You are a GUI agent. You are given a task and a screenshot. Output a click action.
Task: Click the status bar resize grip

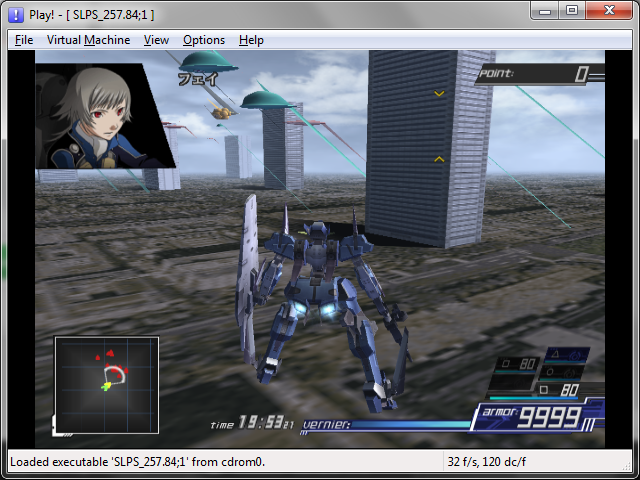[x=627, y=465]
